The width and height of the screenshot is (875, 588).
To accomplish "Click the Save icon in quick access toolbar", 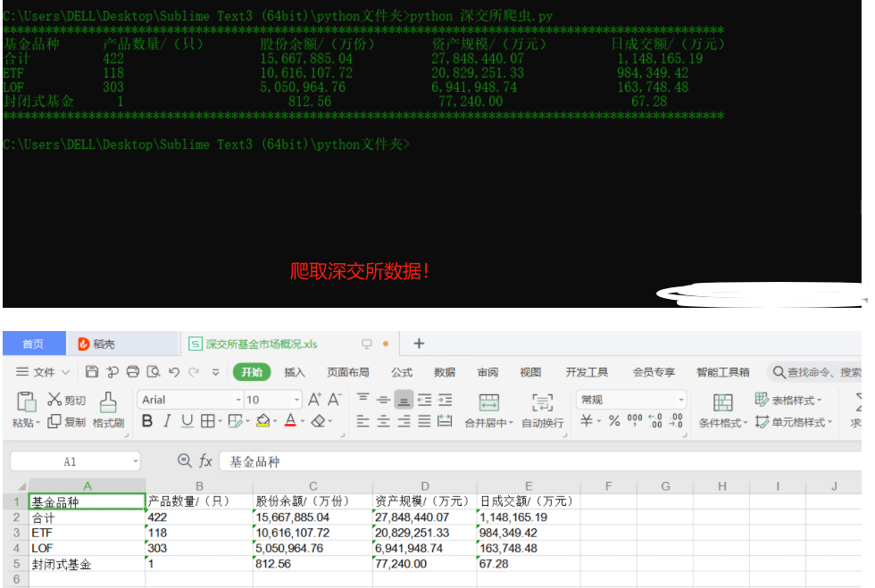I will [92, 371].
